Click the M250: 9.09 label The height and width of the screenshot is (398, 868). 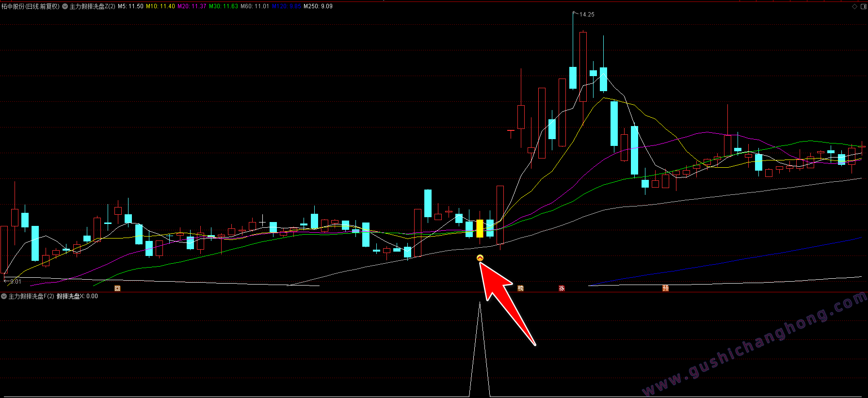[x=318, y=7]
